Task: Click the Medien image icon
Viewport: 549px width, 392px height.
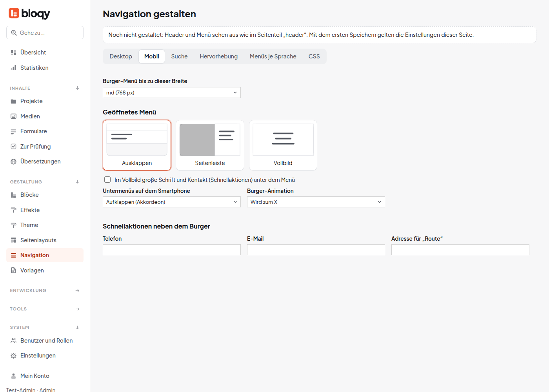Action: click(x=13, y=116)
